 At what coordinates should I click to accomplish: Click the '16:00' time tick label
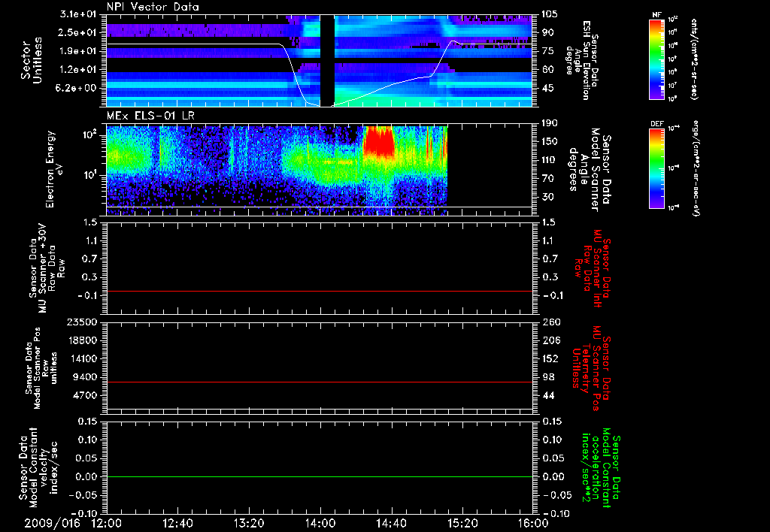click(x=533, y=524)
